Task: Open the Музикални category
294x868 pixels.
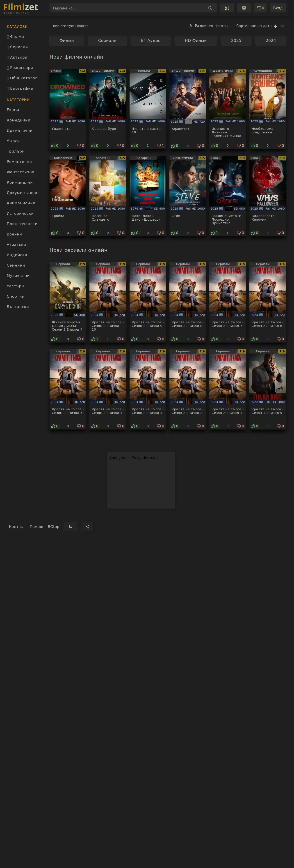Action: pos(18,276)
